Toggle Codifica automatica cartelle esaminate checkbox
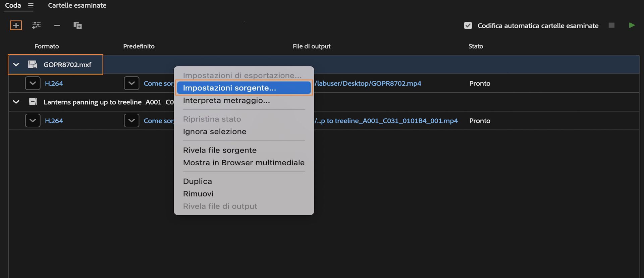The width and height of the screenshot is (644, 278). (x=468, y=25)
